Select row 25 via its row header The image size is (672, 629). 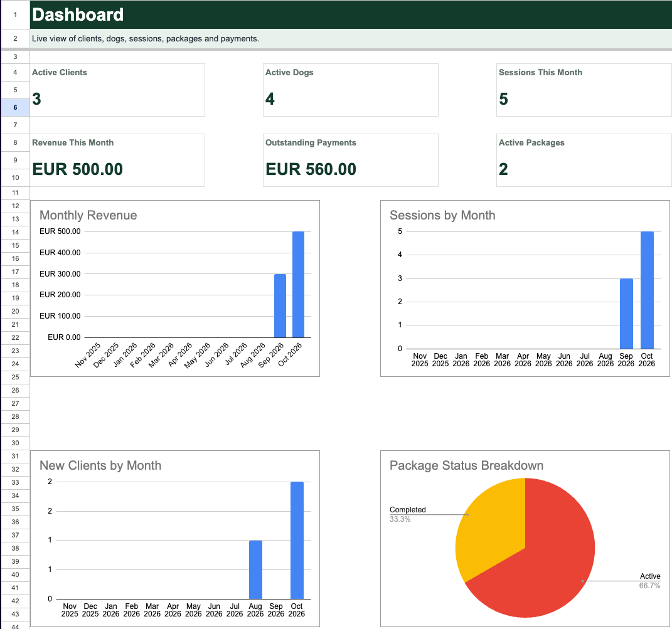coord(15,377)
